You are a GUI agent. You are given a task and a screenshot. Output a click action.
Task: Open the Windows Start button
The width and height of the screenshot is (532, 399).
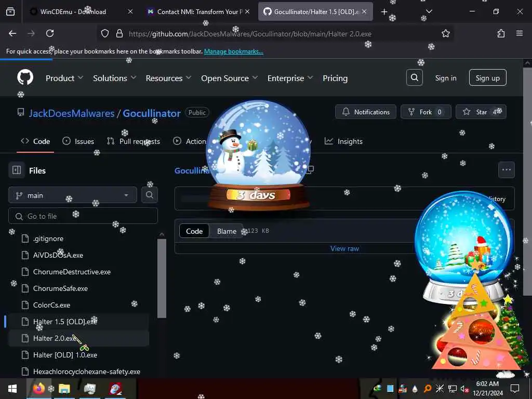coord(12,389)
